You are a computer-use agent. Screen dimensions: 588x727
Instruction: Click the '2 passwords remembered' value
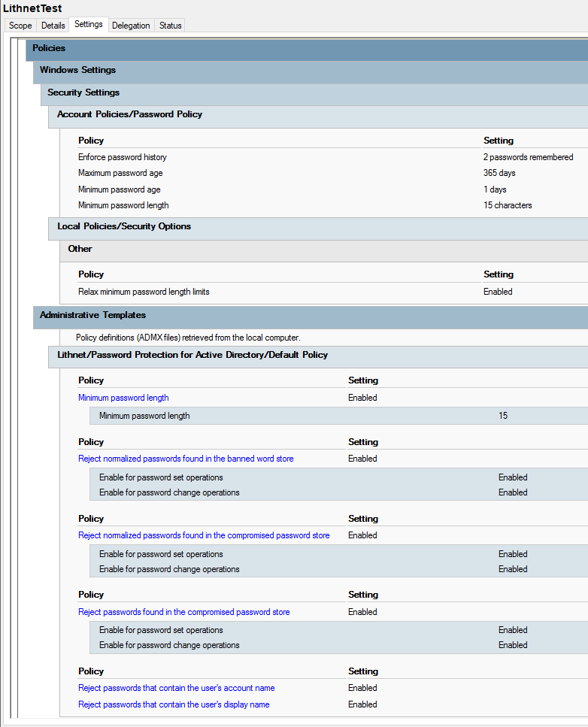[528, 157]
